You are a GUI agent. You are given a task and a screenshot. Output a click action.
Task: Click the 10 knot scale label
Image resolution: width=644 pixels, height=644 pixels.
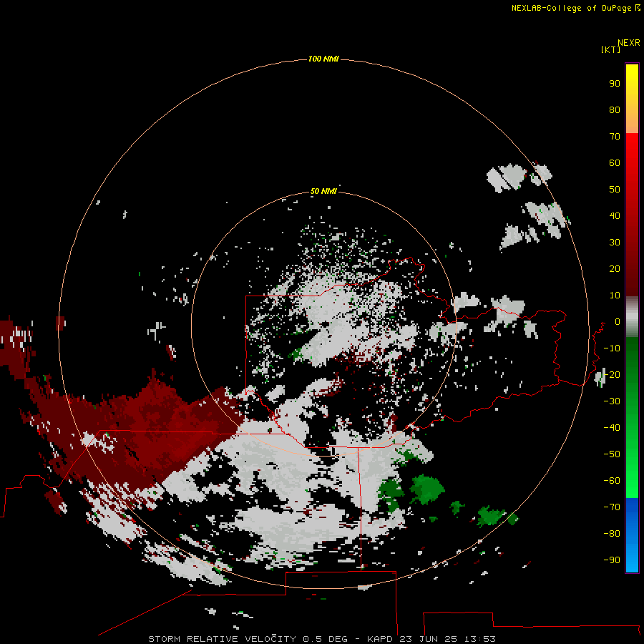pyautogui.click(x=615, y=296)
